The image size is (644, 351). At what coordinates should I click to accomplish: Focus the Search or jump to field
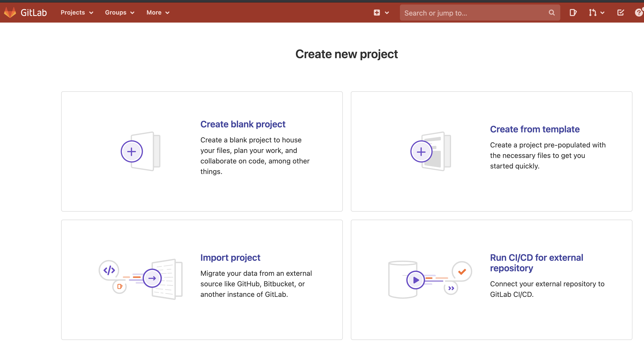tap(474, 13)
